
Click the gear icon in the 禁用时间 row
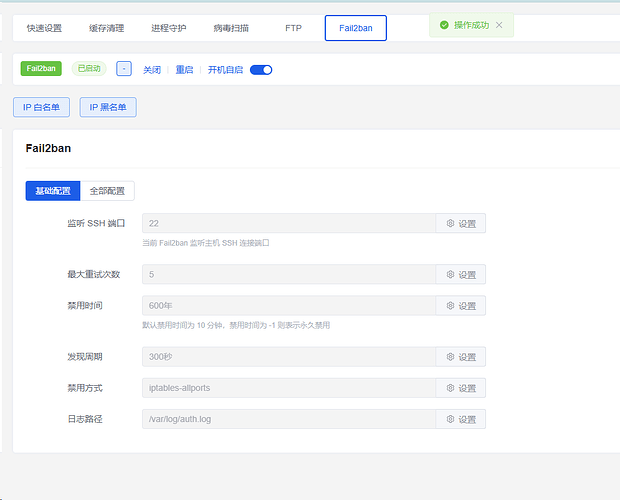450,306
